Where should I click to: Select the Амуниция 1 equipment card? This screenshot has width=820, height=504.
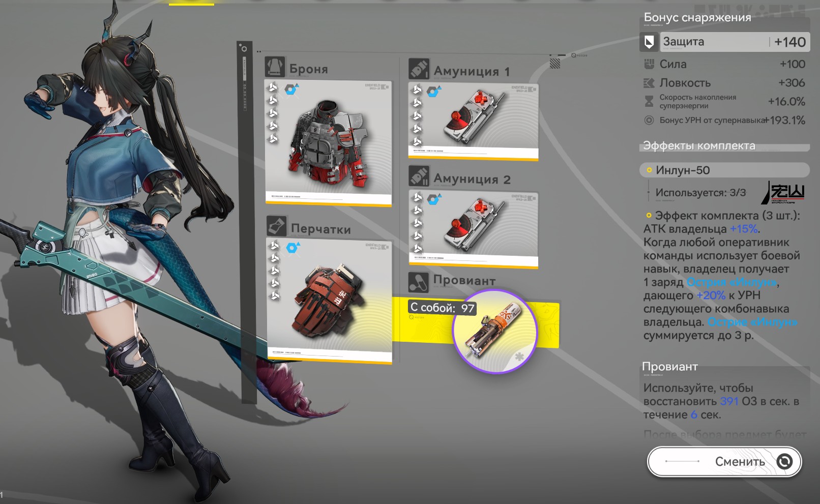[x=474, y=122]
